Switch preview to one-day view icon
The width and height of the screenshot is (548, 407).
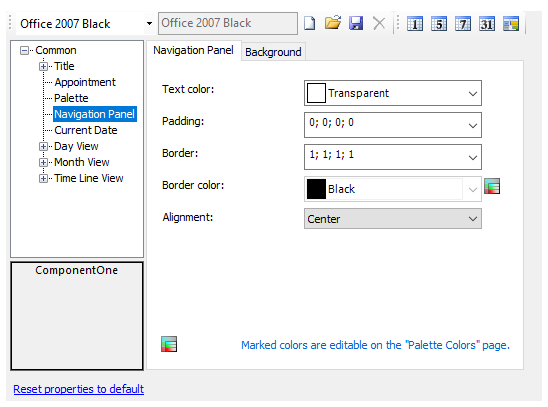pyautogui.click(x=415, y=24)
